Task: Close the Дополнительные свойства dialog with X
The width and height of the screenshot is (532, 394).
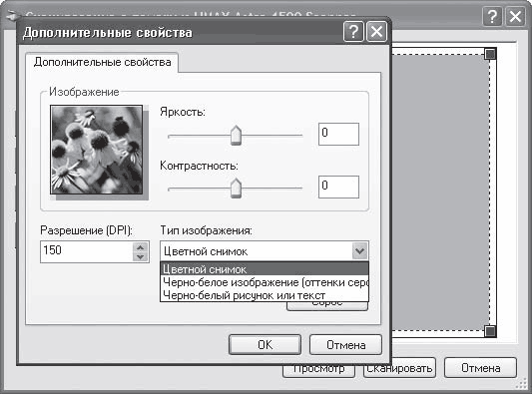Action: (376, 32)
